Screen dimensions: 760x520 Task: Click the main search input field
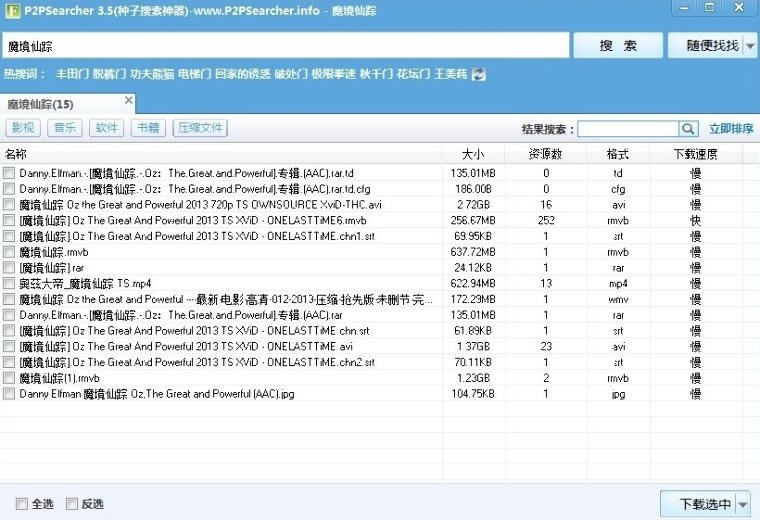coord(285,46)
